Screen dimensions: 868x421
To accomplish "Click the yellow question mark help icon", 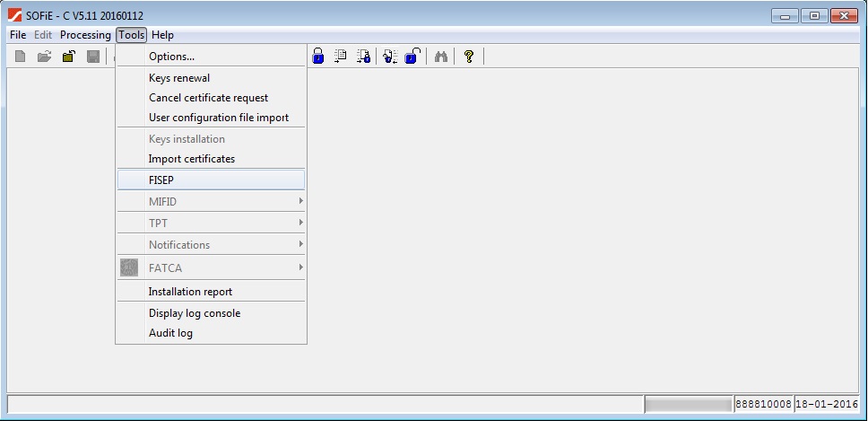I will click(x=468, y=57).
